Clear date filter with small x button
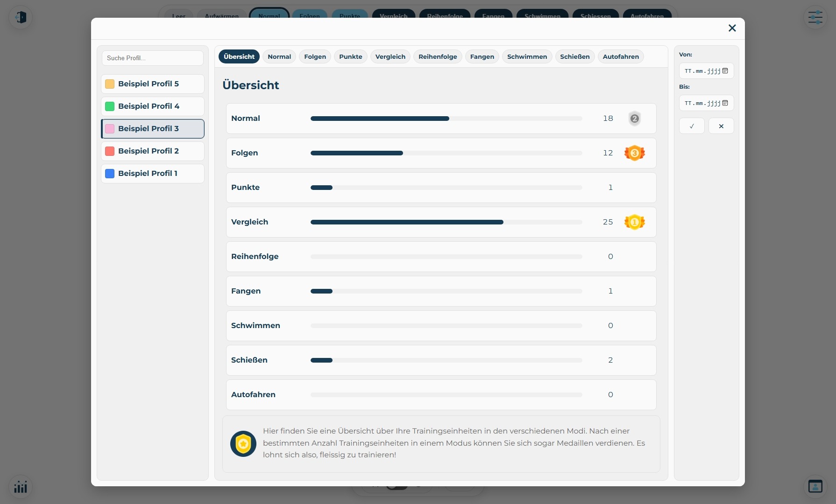Image resolution: width=836 pixels, height=504 pixels. click(721, 126)
